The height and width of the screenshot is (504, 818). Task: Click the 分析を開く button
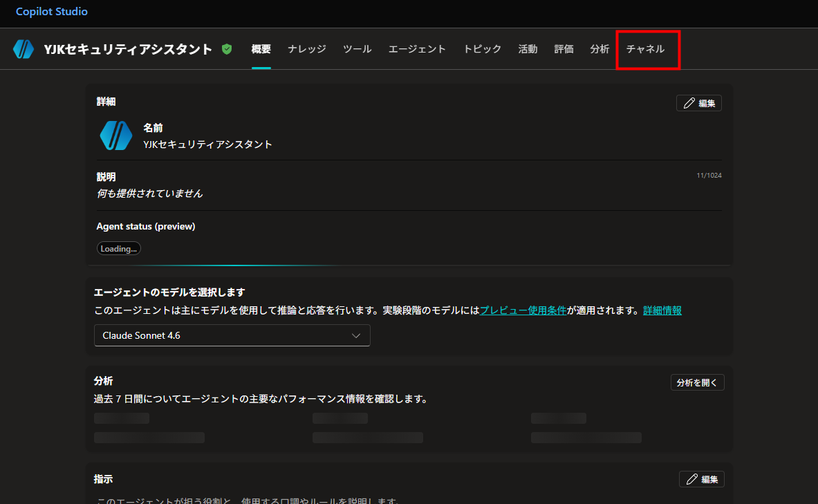click(697, 383)
